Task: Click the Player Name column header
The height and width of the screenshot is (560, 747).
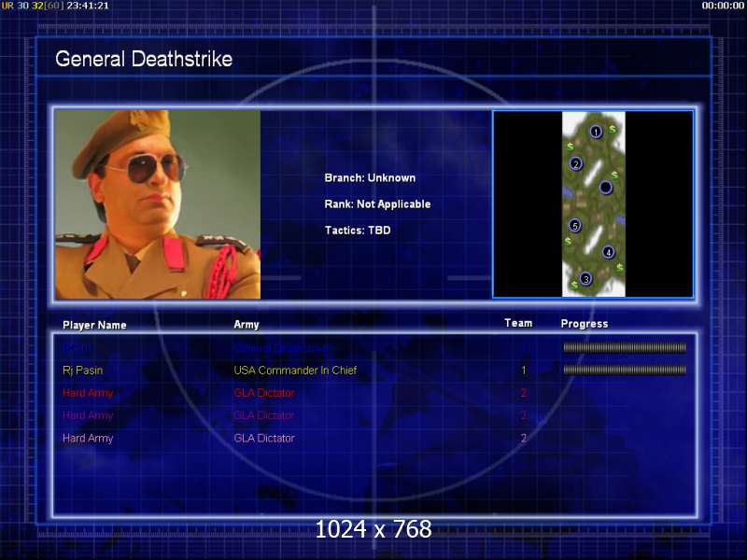Action: click(94, 325)
